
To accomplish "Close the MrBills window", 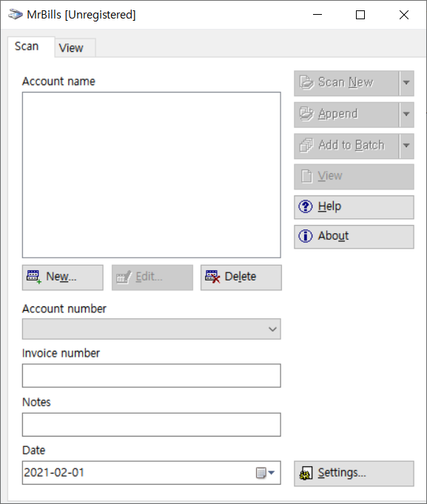I will coord(404,15).
